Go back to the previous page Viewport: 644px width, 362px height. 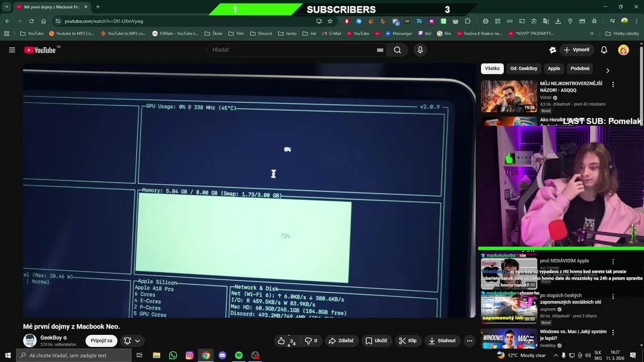tap(7, 21)
